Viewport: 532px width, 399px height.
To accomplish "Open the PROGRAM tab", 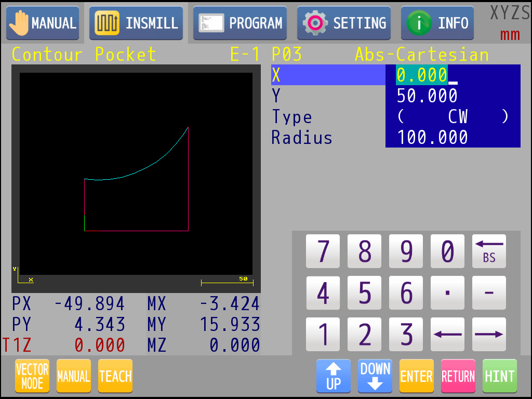I will coord(240,23).
